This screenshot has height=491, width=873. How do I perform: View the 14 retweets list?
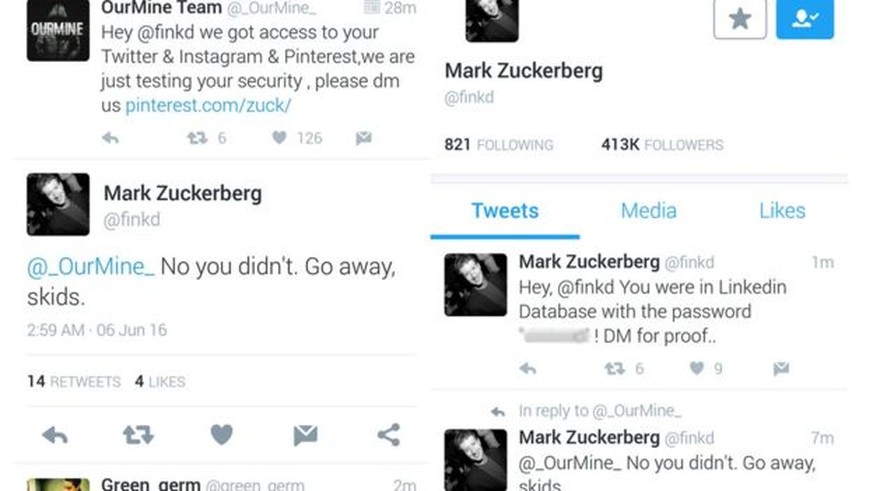74,381
